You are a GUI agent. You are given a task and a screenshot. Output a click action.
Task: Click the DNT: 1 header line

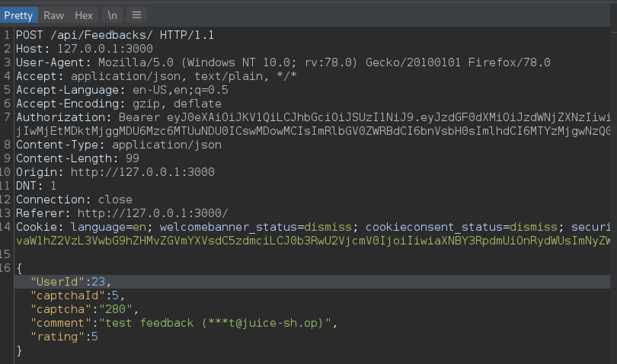36,186
